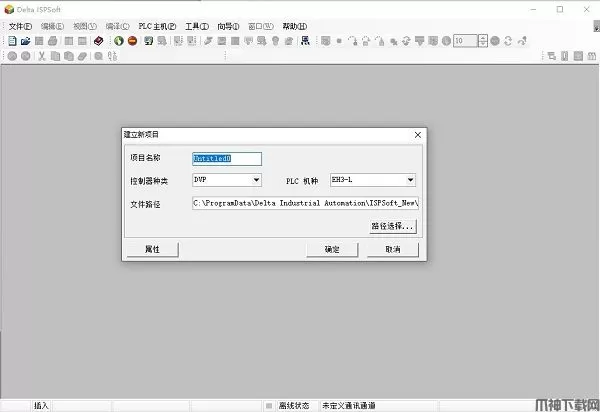600x412 pixels.
Task: Open the 帮助 menu
Action: point(294,26)
